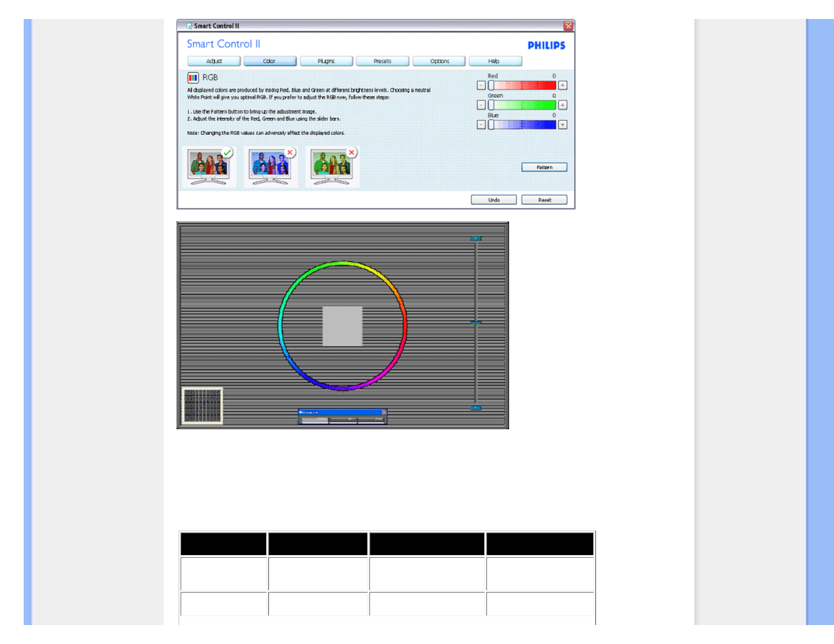Go to the Presets tab

pos(382,61)
